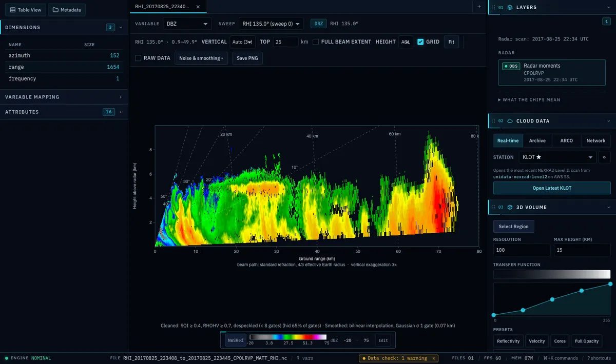Switch to the Real-time tab

(x=508, y=140)
